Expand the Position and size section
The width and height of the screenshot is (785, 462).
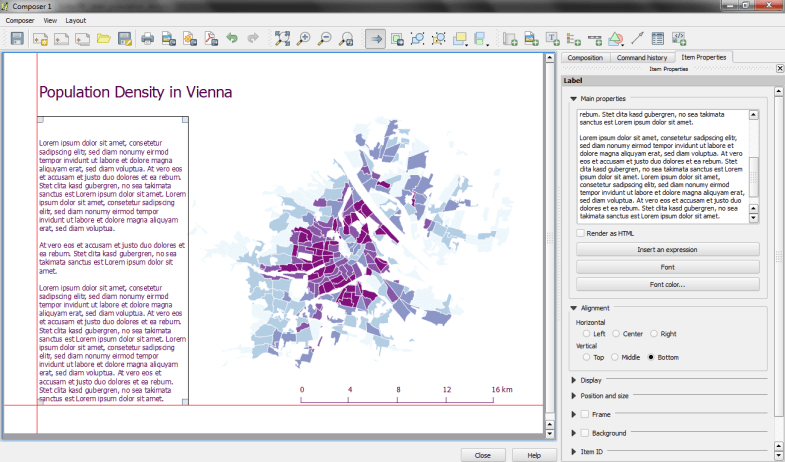(573, 396)
